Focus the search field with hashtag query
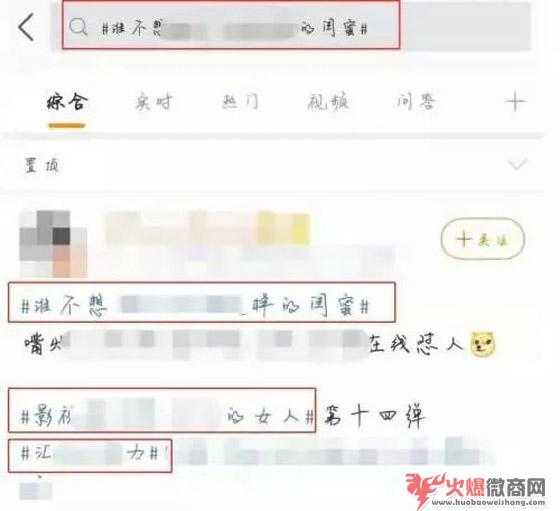Screen dimensions: 560x511 click(x=231, y=25)
